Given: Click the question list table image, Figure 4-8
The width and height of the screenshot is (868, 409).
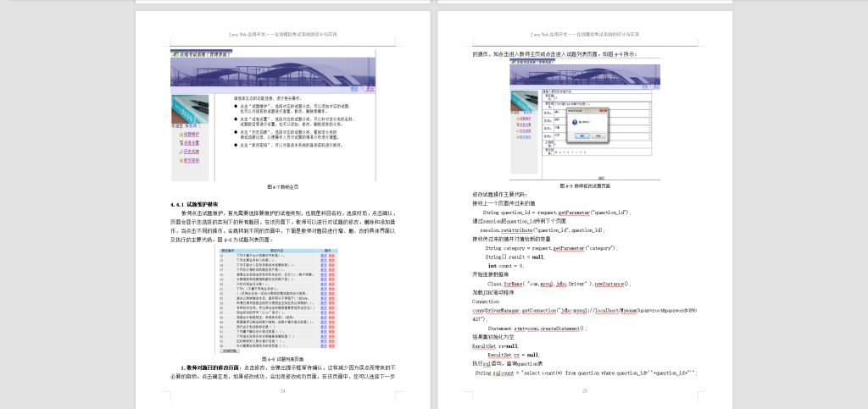Looking at the screenshot, I should pos(277,301).
